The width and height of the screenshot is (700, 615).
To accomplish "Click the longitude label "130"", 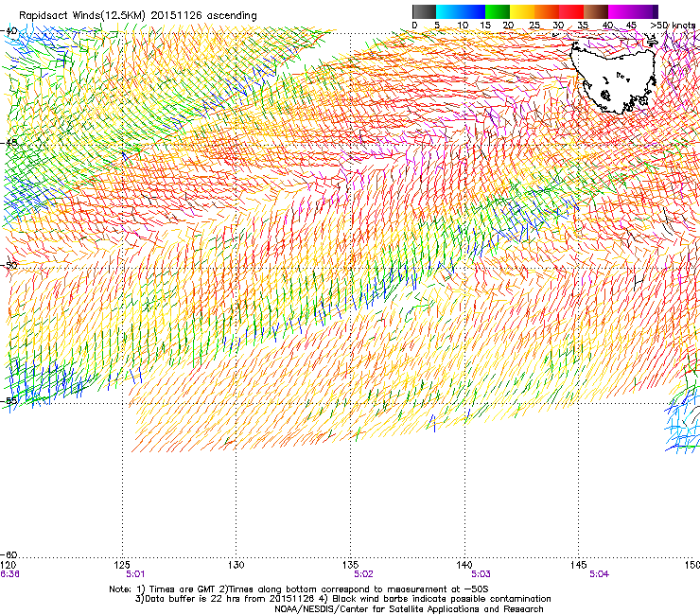I will [236, 565].
